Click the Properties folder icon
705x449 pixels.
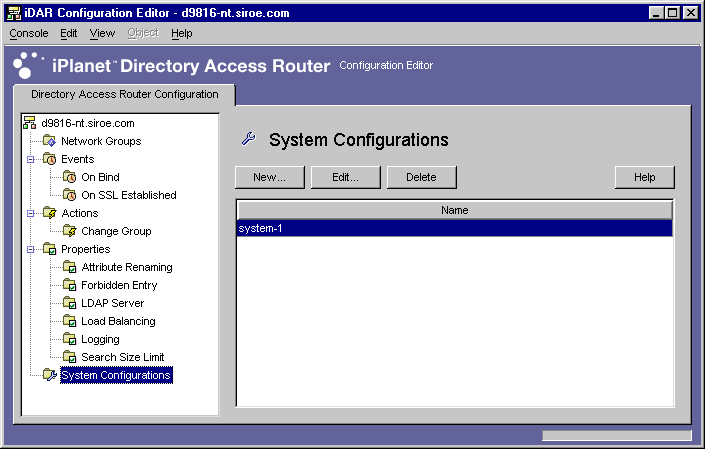click(49, 249)
